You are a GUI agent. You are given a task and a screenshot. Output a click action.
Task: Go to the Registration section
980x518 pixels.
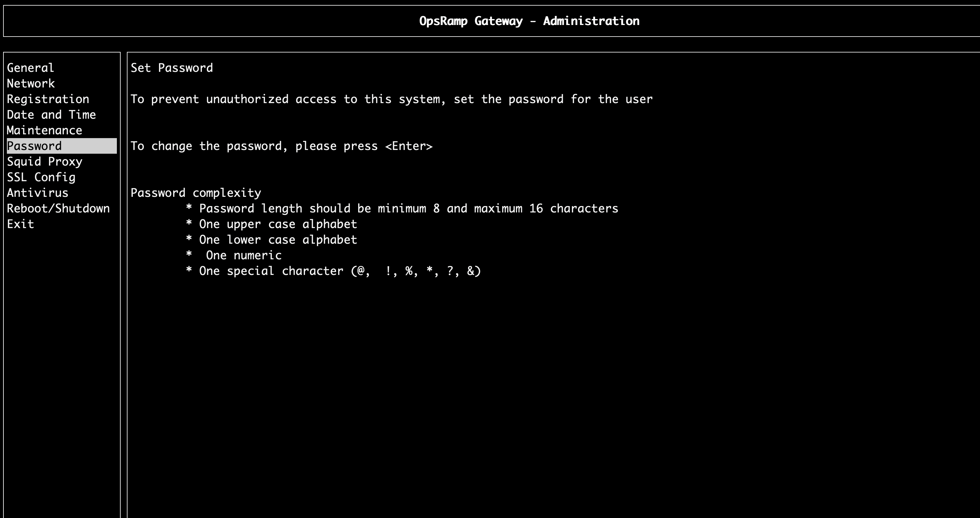click(x=48, y=99)
